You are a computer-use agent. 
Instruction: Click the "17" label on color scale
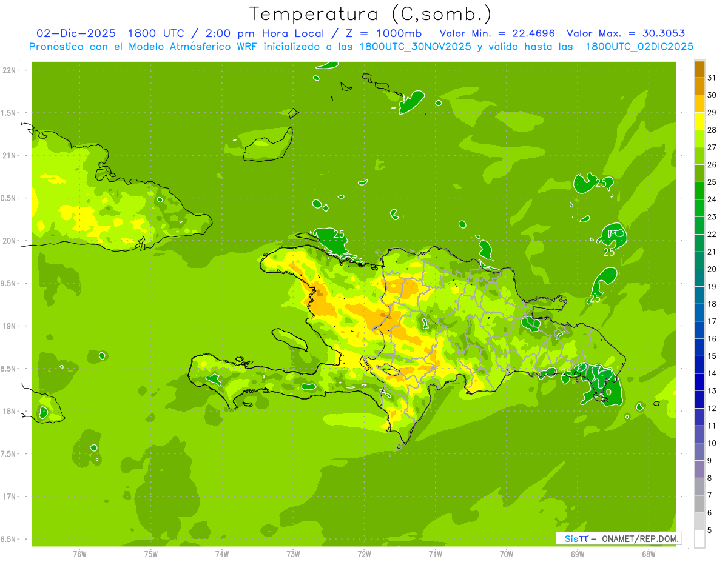coord(712,321)
